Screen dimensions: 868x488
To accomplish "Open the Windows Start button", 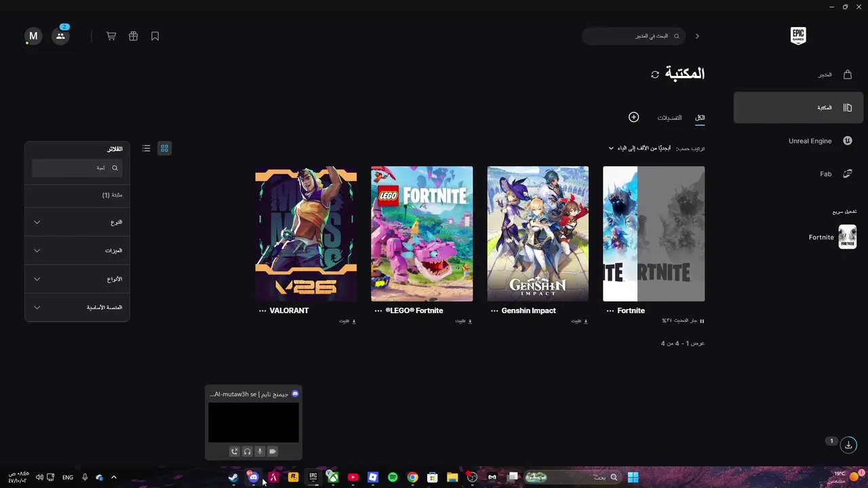I will point(633,477).
